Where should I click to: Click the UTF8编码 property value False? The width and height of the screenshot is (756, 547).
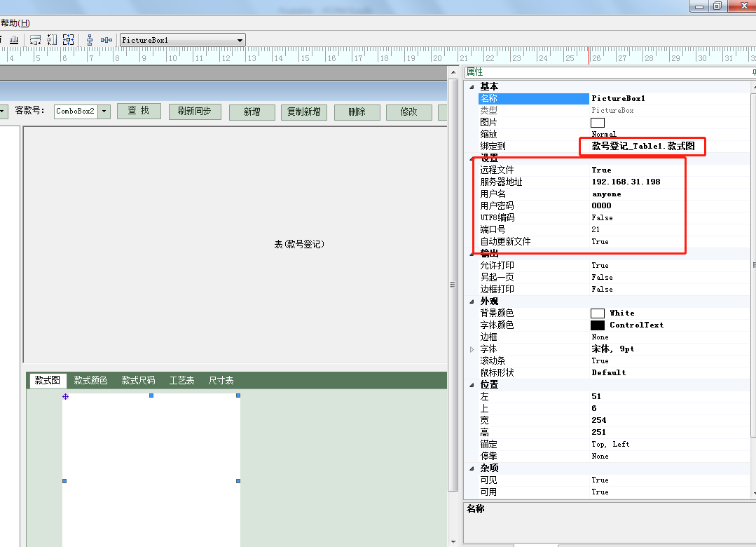(602, 217)
